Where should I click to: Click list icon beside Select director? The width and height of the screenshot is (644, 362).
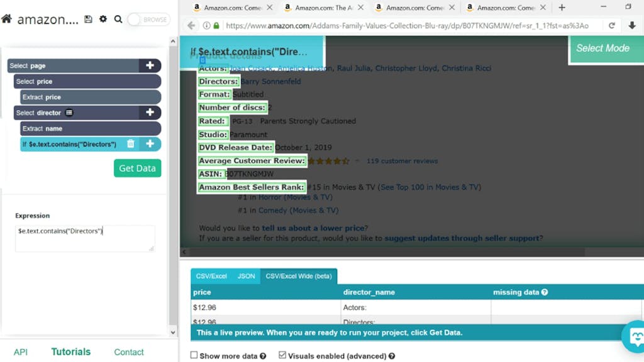[x=69, y=112]
